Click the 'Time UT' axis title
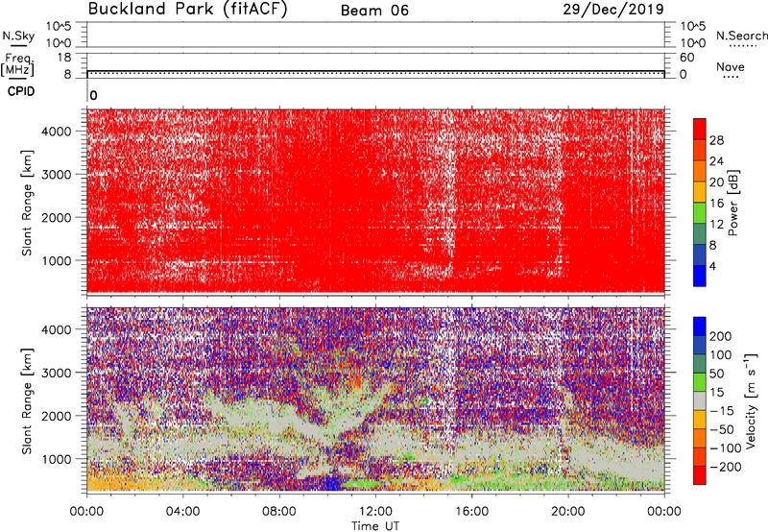This screenshot has width=768, height=532. click(x=375, y=526)
